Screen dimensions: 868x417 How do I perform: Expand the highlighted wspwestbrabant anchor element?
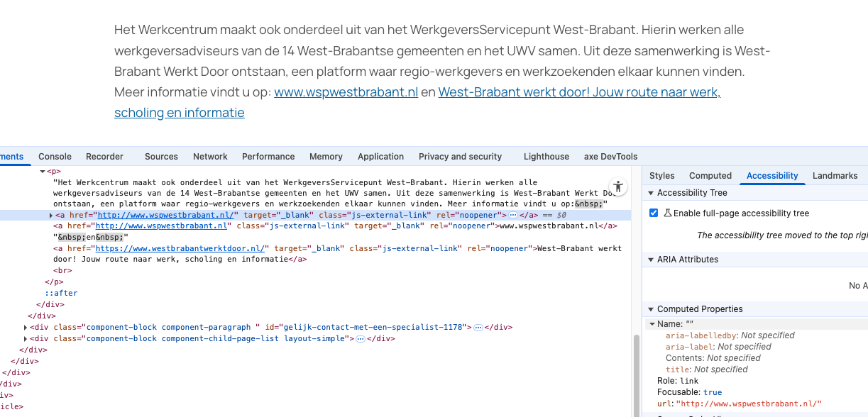(x=52, y=215)
